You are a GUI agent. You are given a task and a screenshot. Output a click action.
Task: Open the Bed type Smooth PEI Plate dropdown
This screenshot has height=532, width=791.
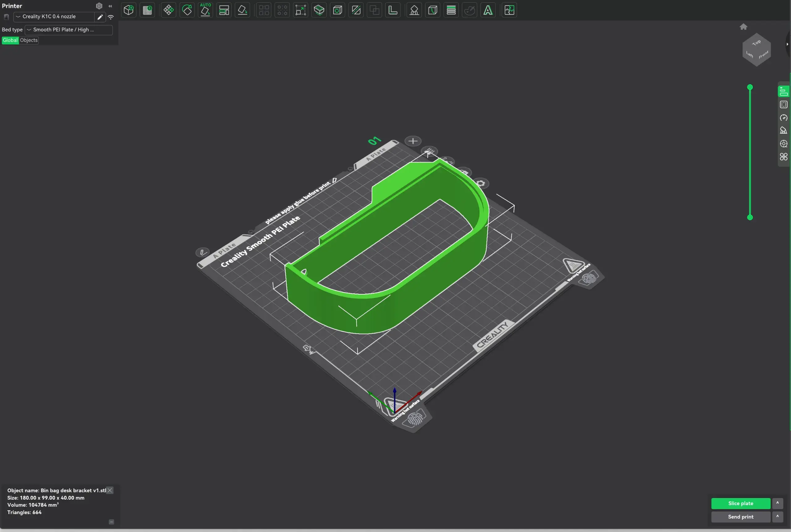[69, 30]
